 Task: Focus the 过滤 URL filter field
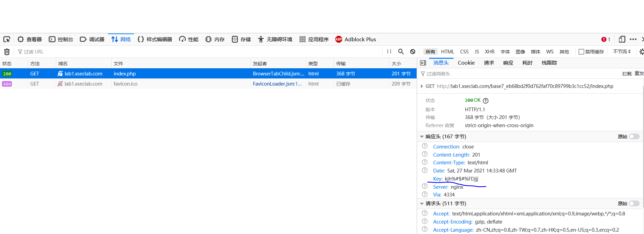(200, 52)
